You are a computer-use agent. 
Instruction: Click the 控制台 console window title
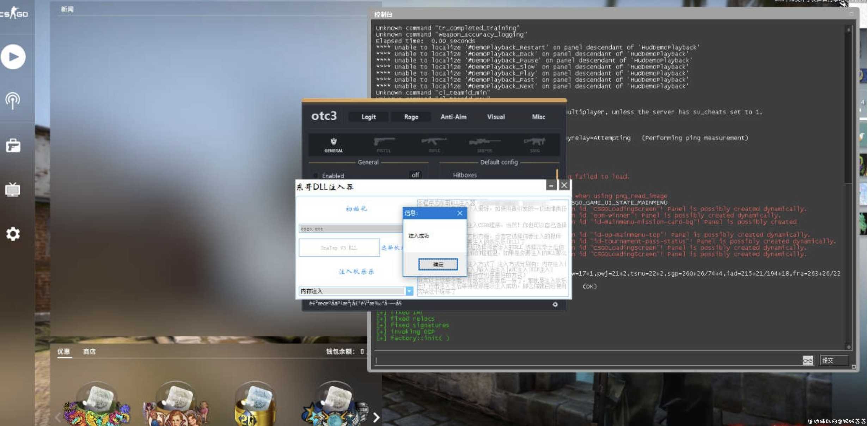click(x=383, y=14)
